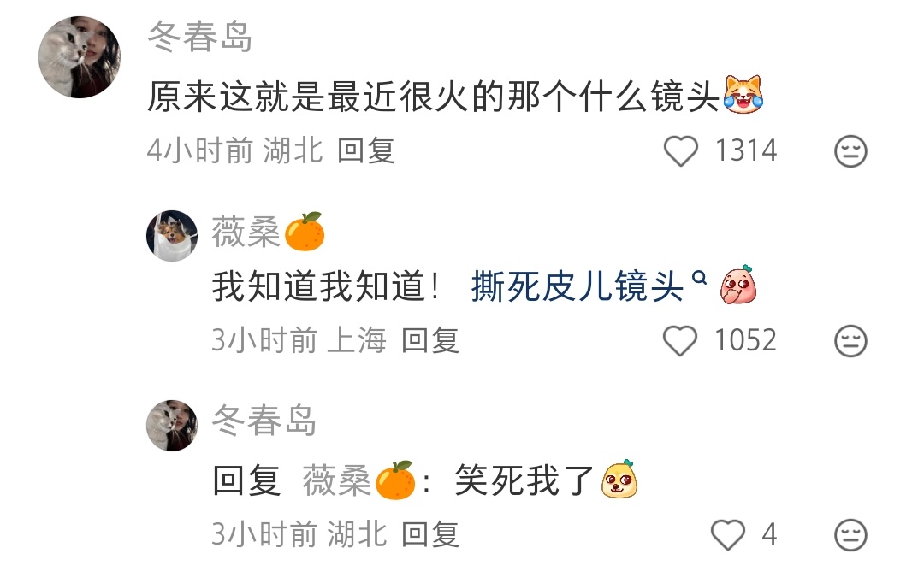The width and height of the screenshot is (924, 583).
Task: Open 冬春岛's profile from top username
Action: pos(199,37)
